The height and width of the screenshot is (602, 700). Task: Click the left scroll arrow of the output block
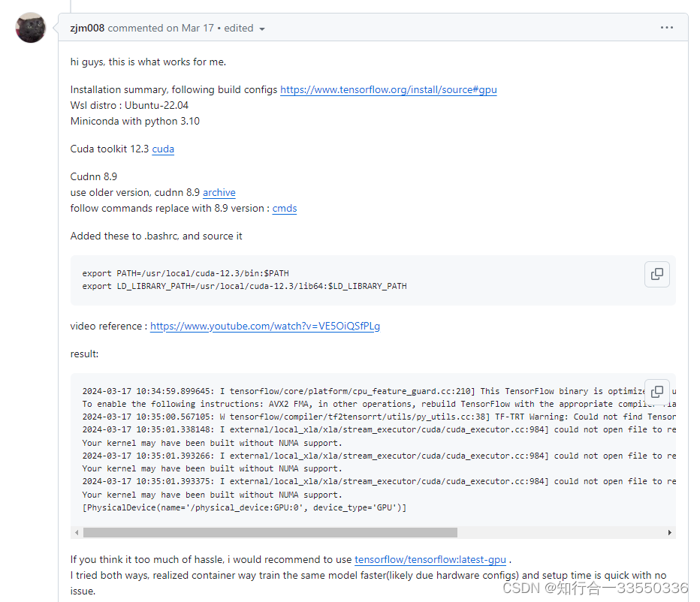pyautogui.click(x=77, y=531)
